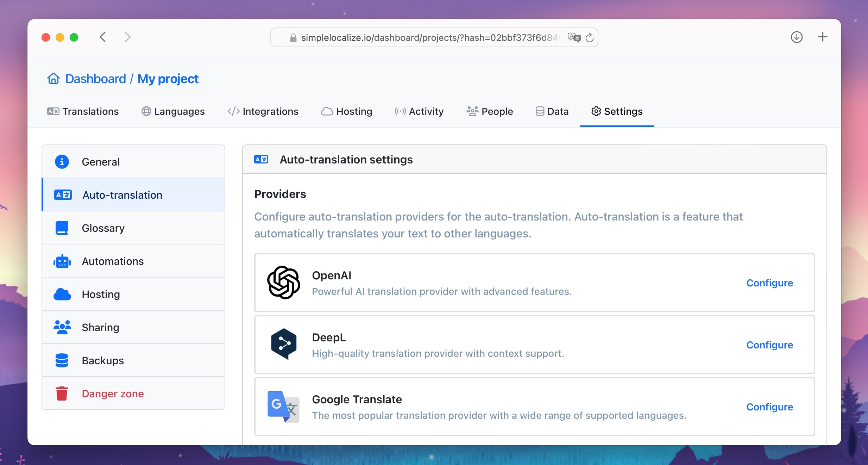Click the OpenAI logo
Screen dimensions: 868x465
pos(284,283)
